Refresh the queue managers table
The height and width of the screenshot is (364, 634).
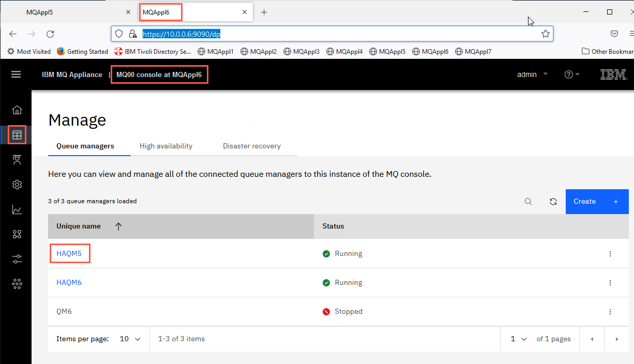pos(553,202)
